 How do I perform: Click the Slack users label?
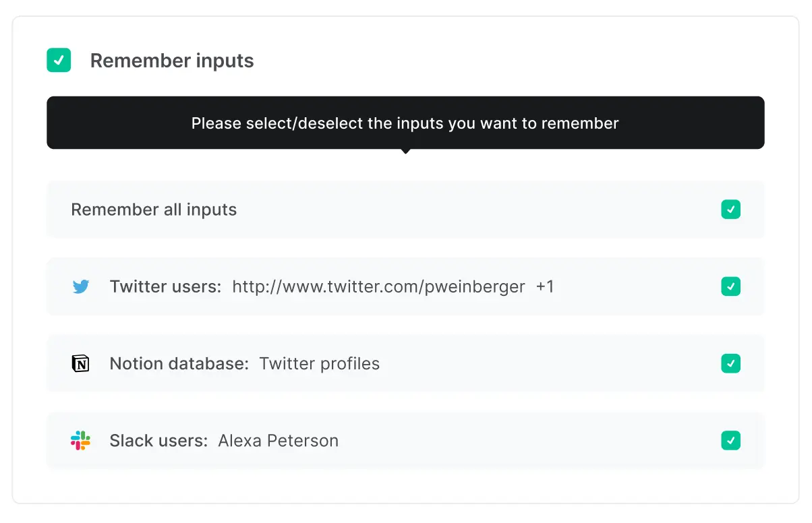pyautogui.click(x=158, y=441)
